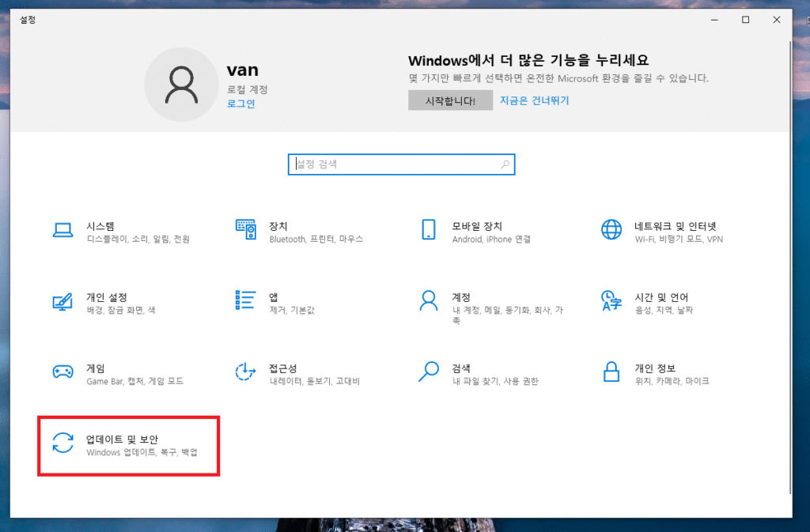Click the 로그인 link under van
The width and height of the screenshot is (810, 532).
click(240, 104)
